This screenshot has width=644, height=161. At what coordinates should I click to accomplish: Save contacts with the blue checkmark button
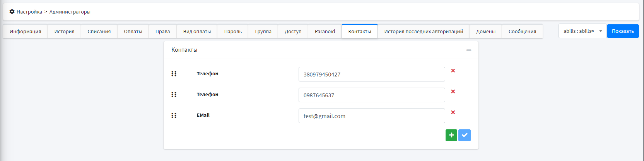465,135
